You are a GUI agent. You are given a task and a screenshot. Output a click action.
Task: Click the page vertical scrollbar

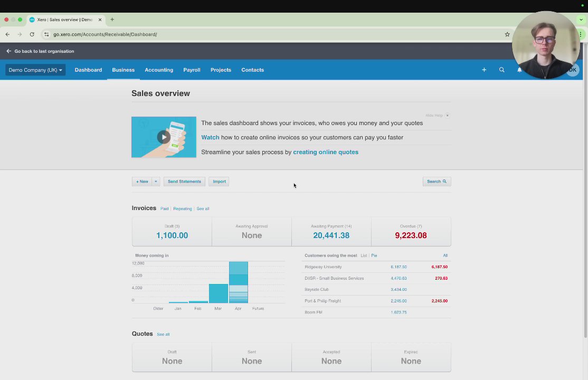[585, 191]
